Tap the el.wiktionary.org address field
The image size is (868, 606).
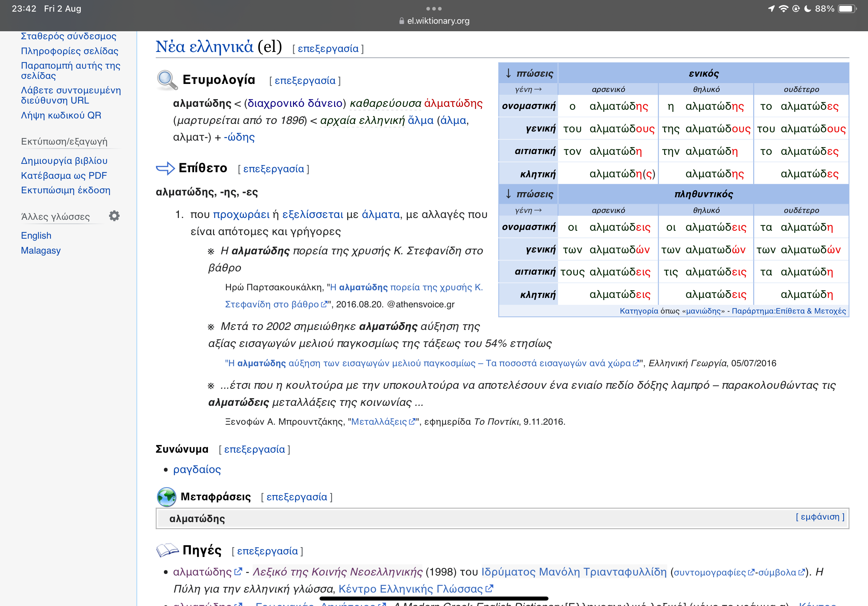[x=438, y=21]
